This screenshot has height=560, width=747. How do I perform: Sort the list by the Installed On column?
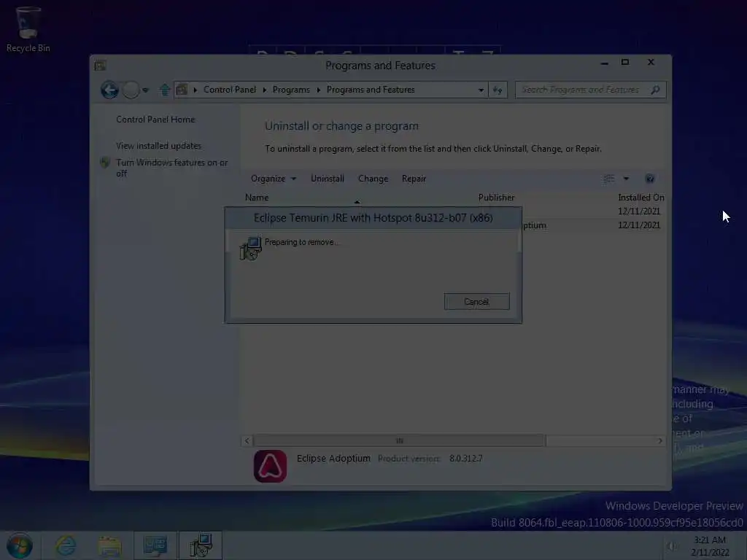point(640,197)
